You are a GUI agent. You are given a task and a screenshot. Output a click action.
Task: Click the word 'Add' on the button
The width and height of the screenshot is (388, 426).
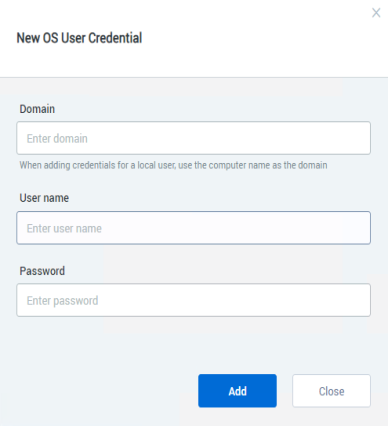[237, 391]
